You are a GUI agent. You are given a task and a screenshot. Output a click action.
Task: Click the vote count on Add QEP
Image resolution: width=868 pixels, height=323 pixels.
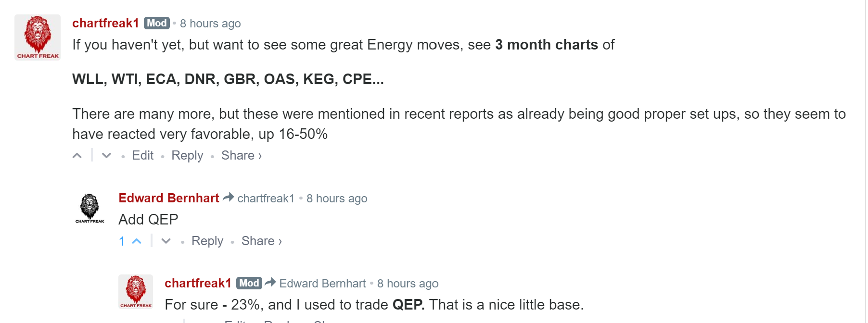tap(122, 241)
